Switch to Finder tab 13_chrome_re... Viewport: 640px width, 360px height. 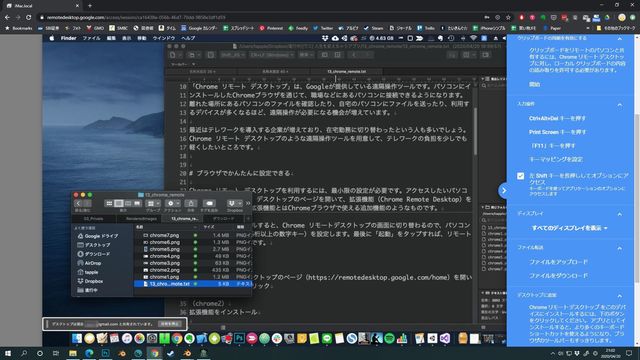[x=183, y=219]
